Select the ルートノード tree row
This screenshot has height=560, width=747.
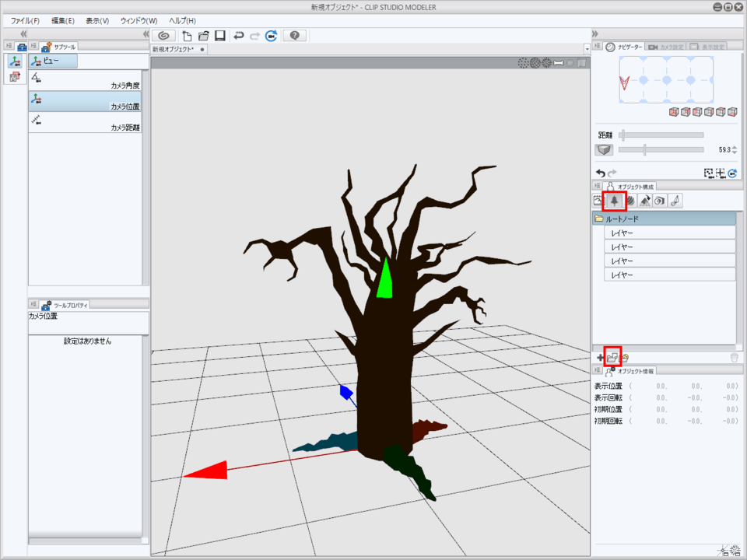664,219
